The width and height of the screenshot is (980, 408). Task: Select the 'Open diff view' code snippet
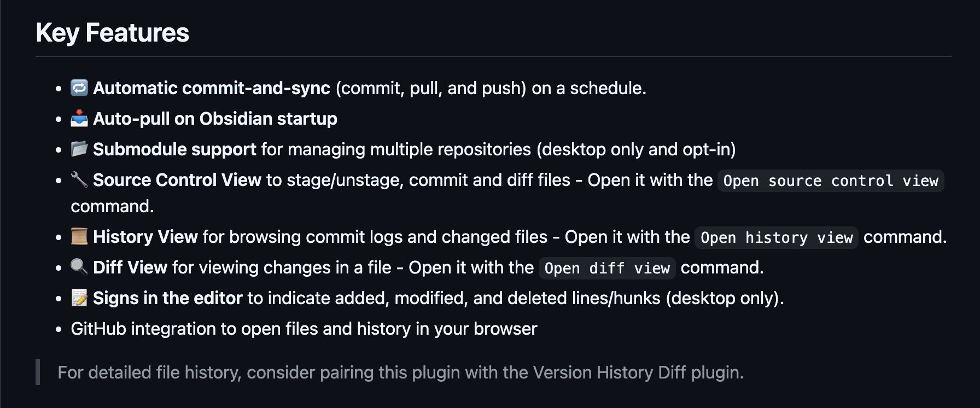point(607,268)
